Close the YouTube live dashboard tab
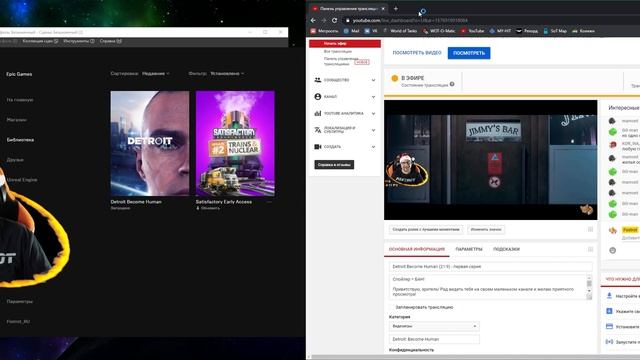 pyautogui.click(x=383, y=8)
